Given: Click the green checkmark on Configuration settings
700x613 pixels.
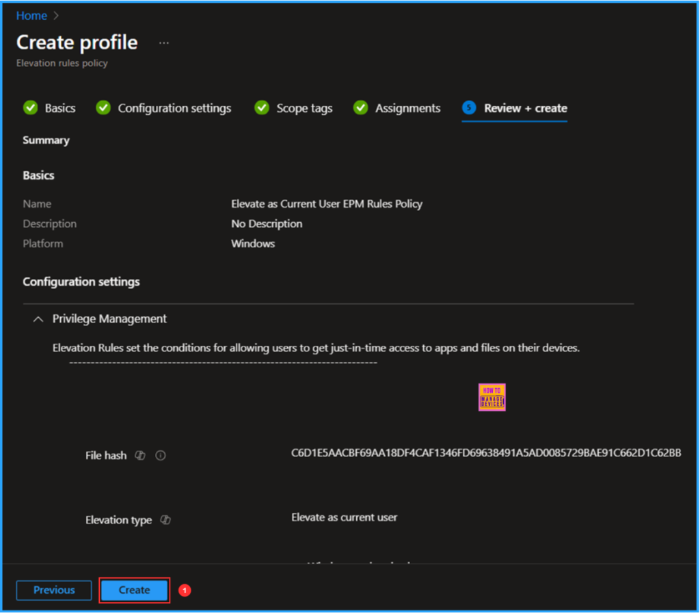Looking at the screenshot, I should [103, 107].
